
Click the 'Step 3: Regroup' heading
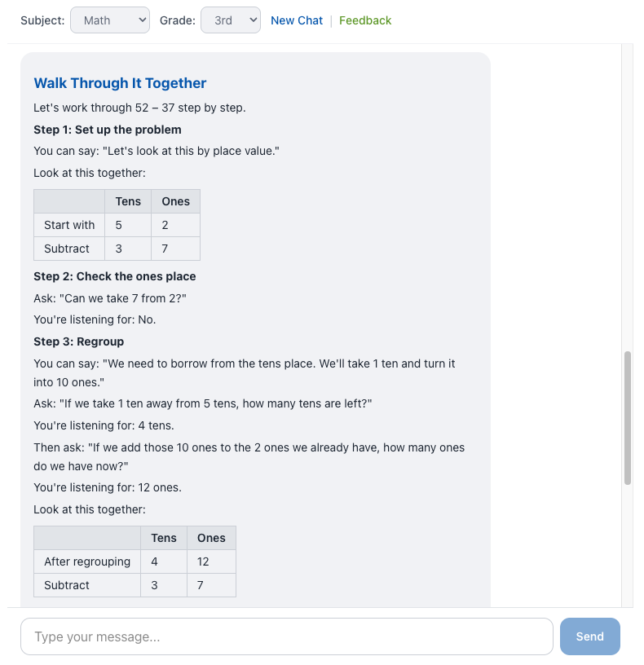coord(79,341)
